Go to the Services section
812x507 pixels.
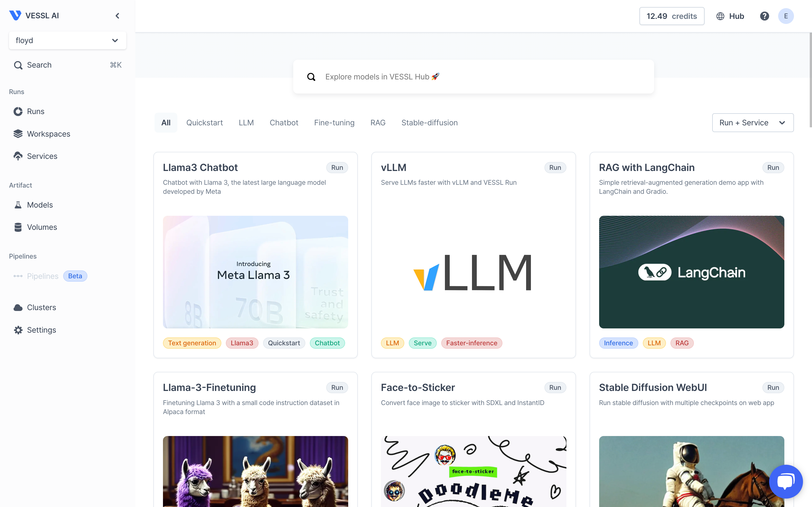[x=42, y=156]
